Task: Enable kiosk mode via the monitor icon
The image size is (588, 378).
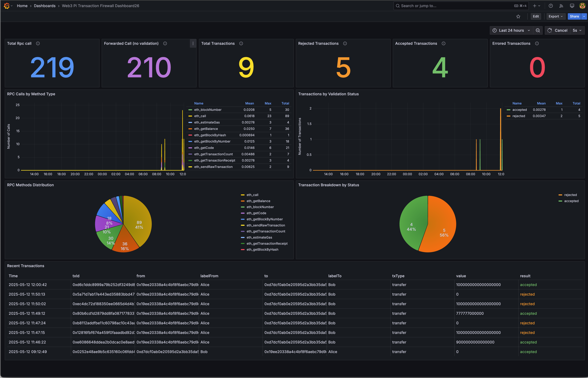Action: [572, 6]
